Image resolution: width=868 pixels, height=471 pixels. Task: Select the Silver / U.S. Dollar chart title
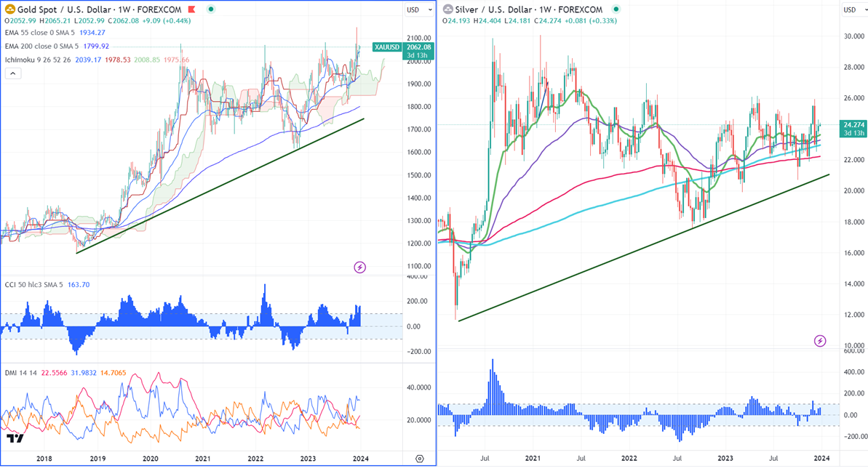(x=529, y=9)
